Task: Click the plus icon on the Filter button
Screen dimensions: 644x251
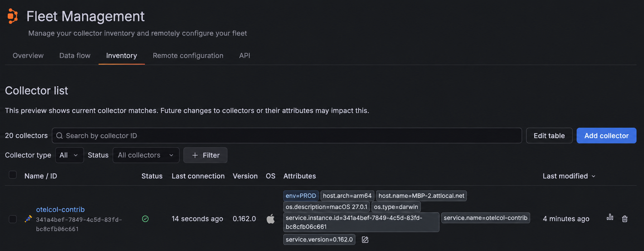Action: pos(195,155)
